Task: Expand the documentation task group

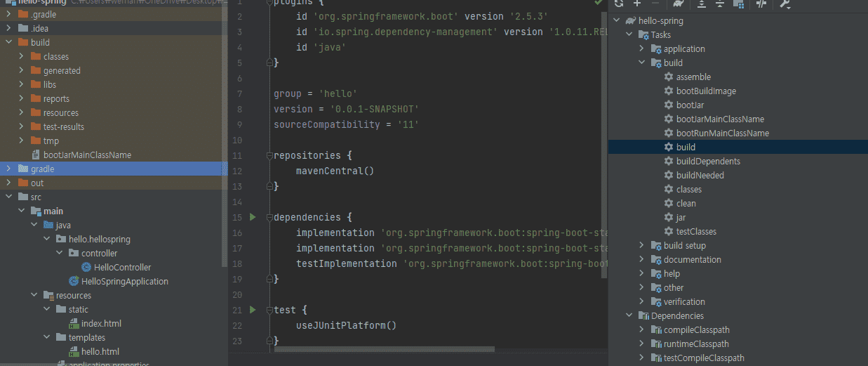Action: click(642, 260)
